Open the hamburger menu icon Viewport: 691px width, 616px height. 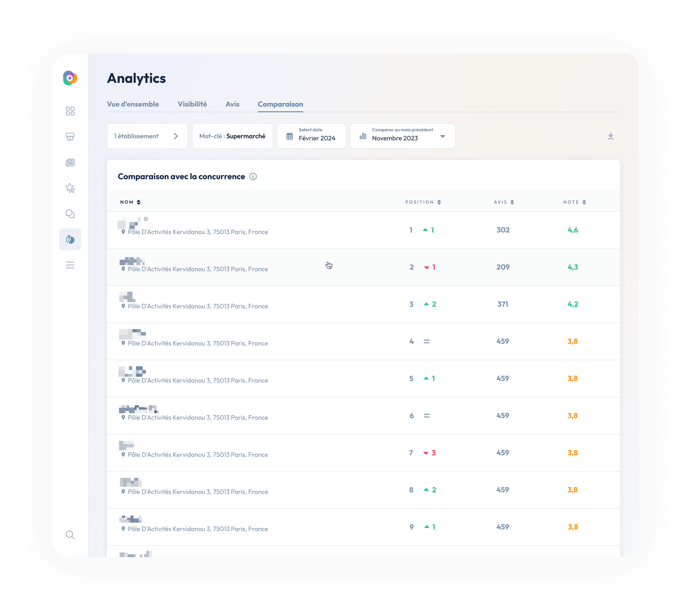point(70,265)
